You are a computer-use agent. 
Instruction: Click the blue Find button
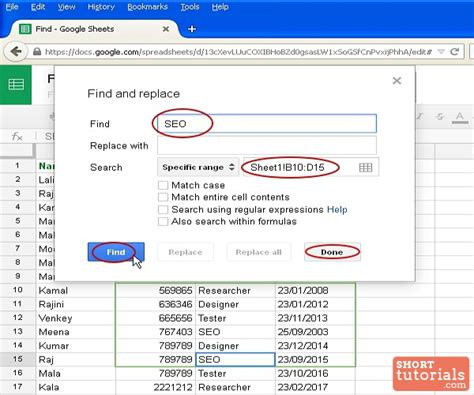pyautogui.click(x=116, y=252)
